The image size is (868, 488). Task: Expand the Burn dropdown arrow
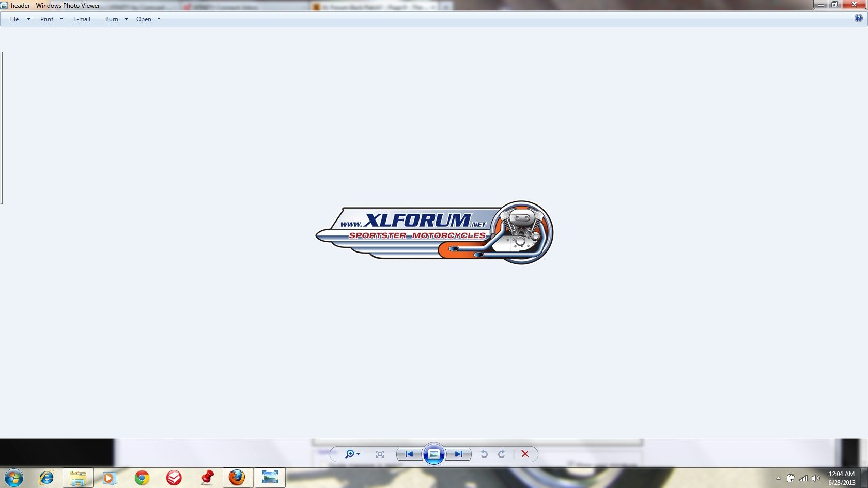coord(126,19)
